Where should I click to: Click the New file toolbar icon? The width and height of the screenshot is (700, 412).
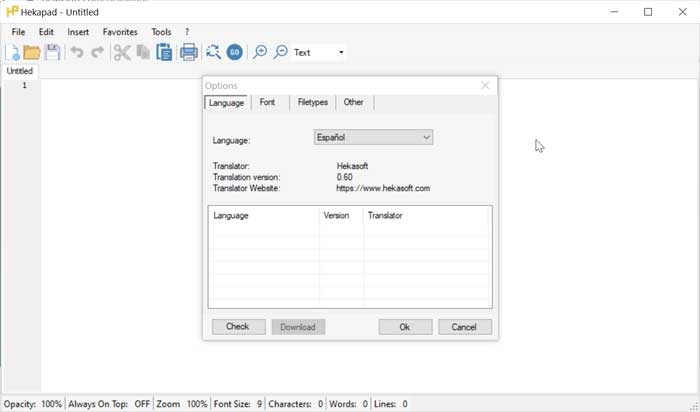click(x=12, y=53)
